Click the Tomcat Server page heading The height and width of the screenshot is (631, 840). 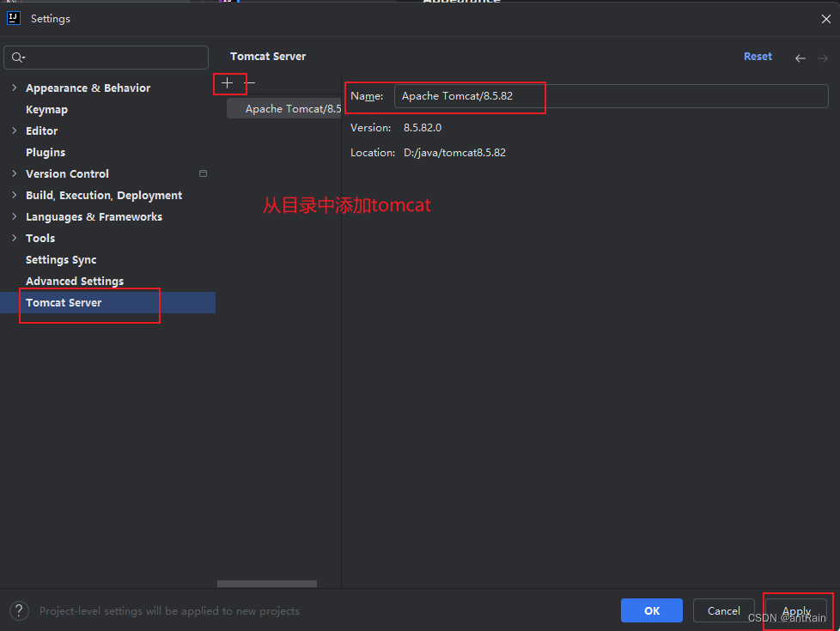268,57
